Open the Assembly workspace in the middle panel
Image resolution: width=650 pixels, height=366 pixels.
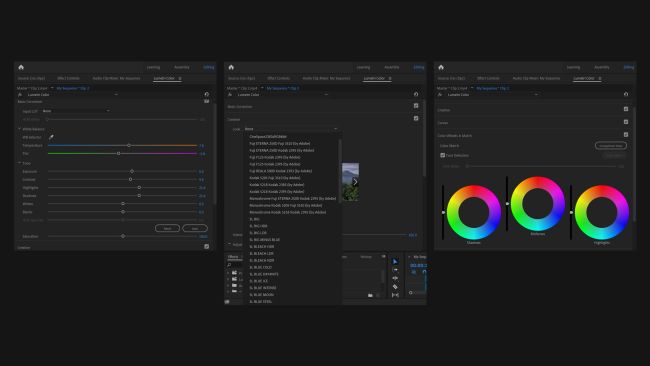point(392,67)
